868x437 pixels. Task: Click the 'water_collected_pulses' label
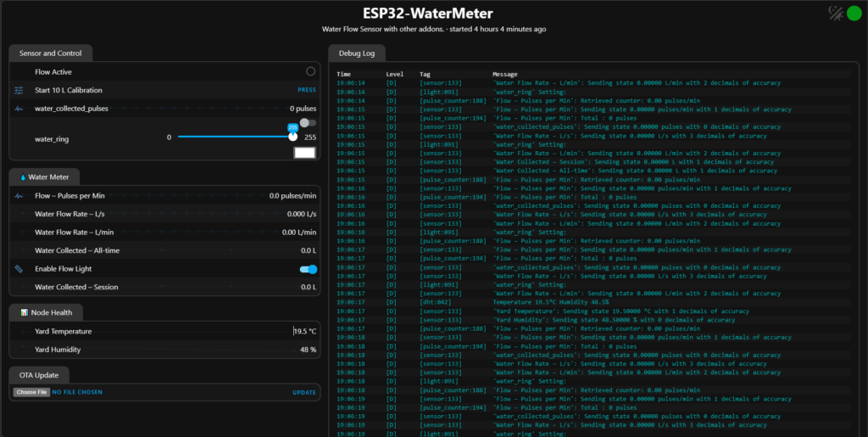71,109
